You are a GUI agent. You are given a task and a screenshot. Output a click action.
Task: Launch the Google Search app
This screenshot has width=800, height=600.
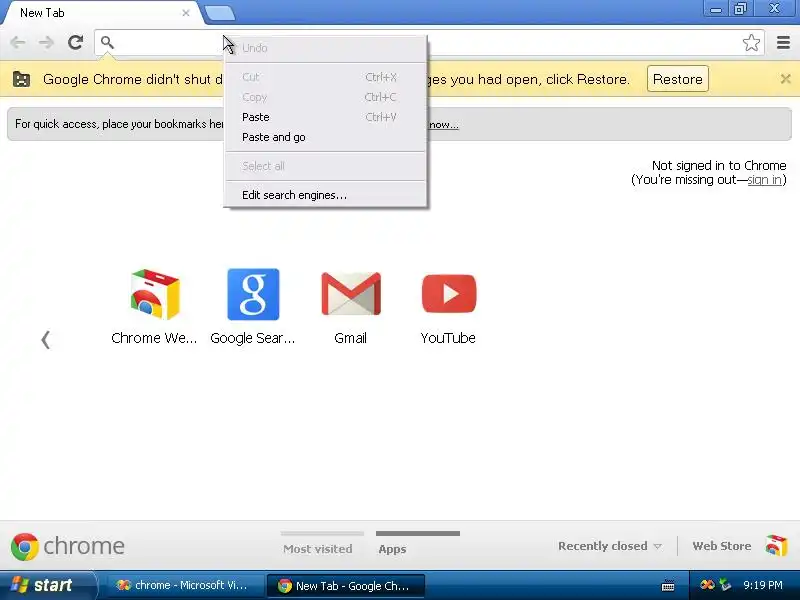pyautogui.click(x=253, y=306)
